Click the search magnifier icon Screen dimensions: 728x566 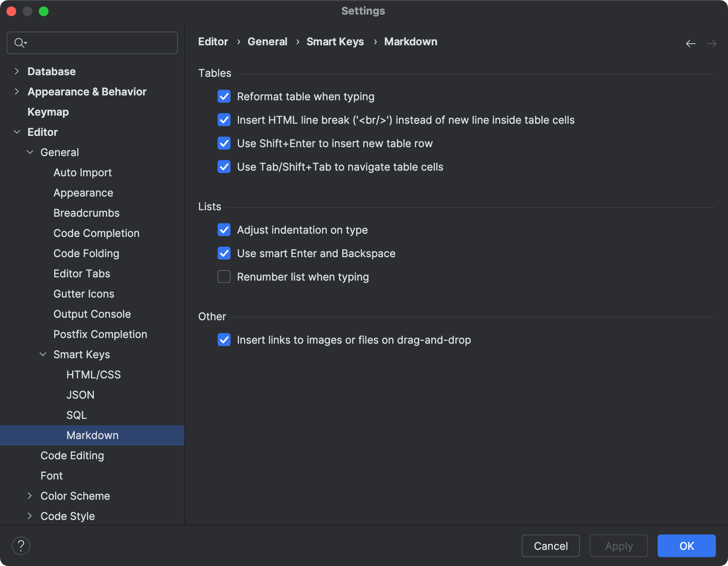20,43
